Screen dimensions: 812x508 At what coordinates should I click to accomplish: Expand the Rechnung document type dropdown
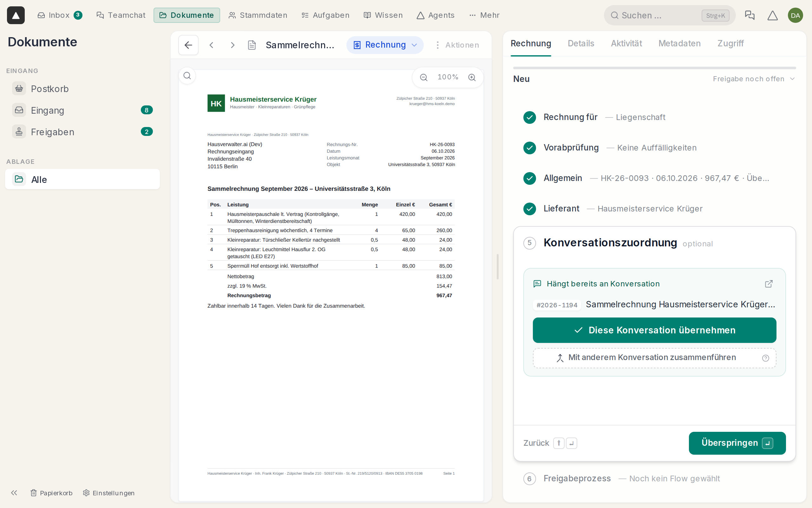[x=385, y=45]
